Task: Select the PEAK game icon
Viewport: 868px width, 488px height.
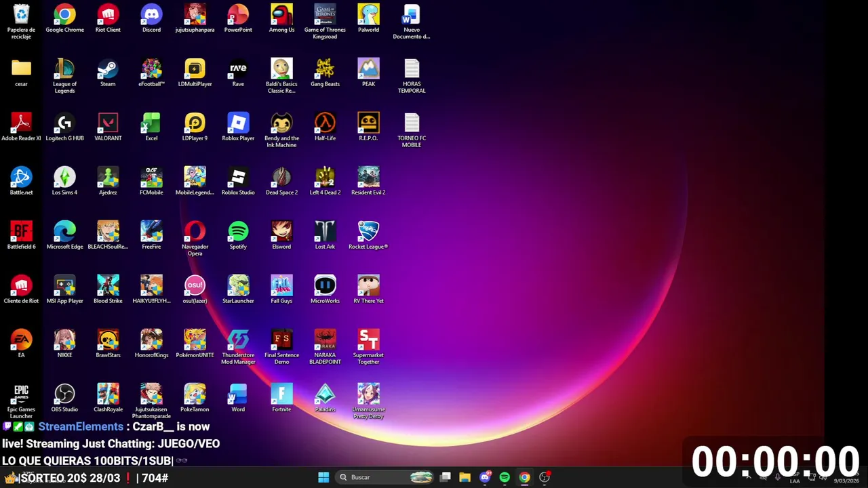Action: (x=368, y=73)
